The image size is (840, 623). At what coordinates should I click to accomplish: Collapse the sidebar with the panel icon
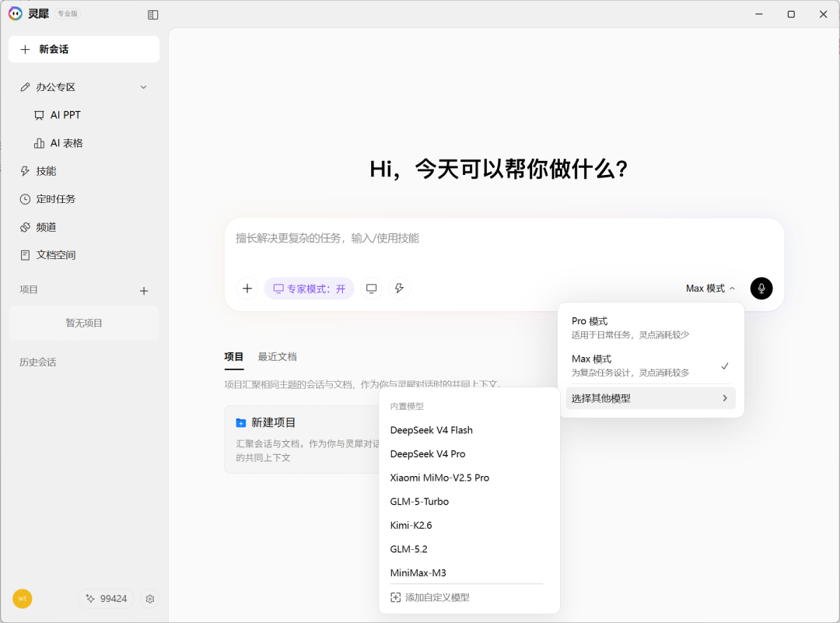click(152, 15)
